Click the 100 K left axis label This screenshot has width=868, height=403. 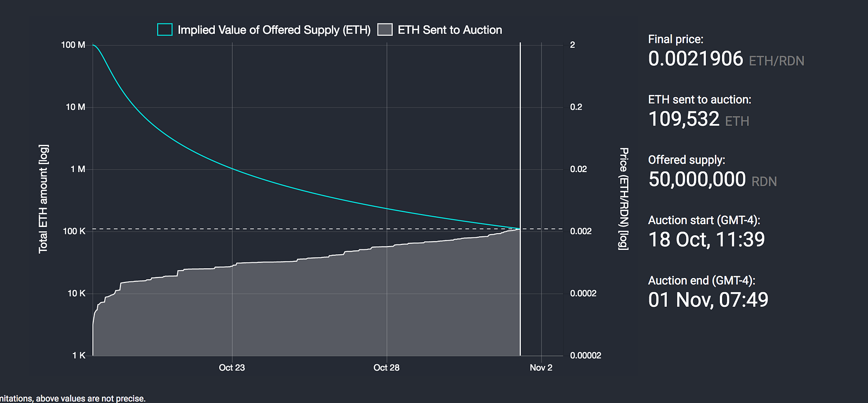(74, 231)
